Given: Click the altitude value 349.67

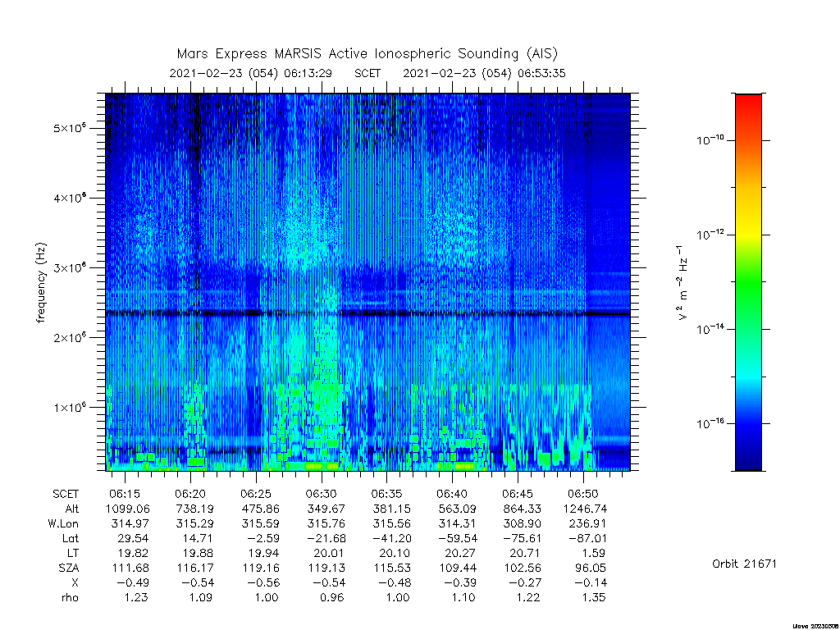Looking at the screenshot, I should click(326, 509).
